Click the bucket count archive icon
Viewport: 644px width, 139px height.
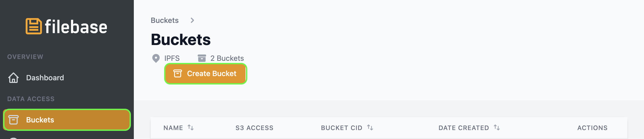coord(202,58)
